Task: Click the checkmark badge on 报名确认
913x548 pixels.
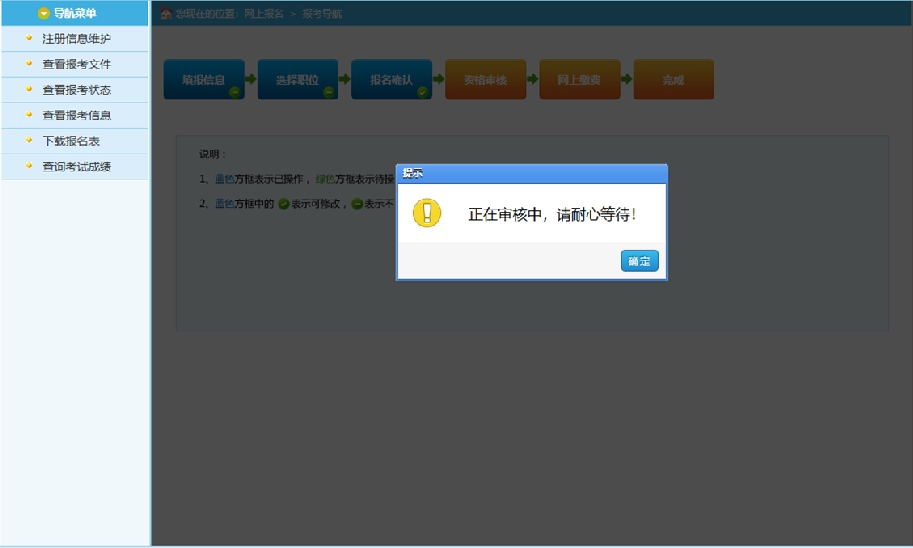Action: point(423,92)
